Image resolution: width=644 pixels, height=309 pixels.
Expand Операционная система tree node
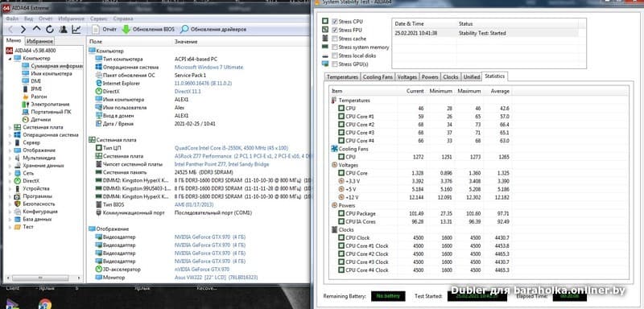click(x=10, y=135)
